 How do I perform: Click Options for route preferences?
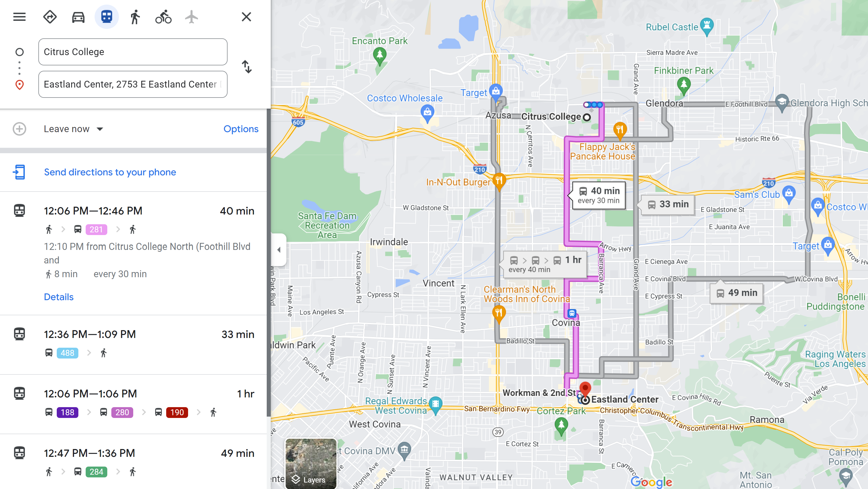241,128
